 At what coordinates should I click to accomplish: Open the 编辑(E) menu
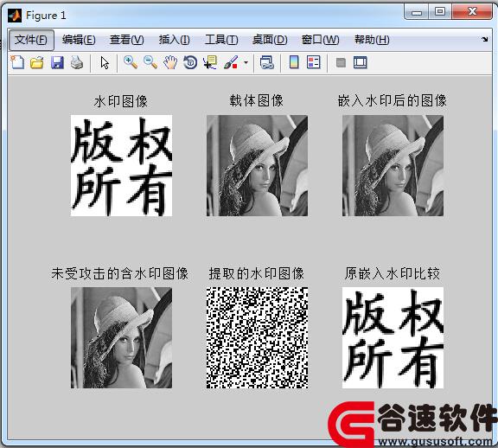pos(79,40)
